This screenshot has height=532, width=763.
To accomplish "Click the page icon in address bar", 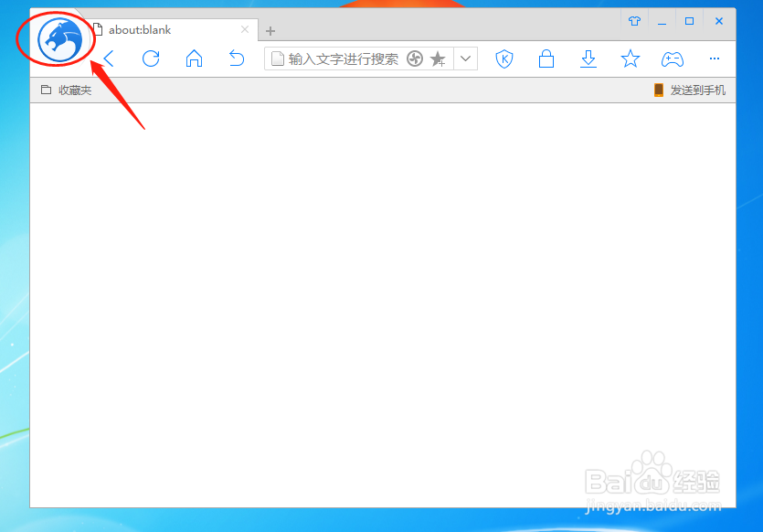I will pyautogui.click(x=278, y=59).
